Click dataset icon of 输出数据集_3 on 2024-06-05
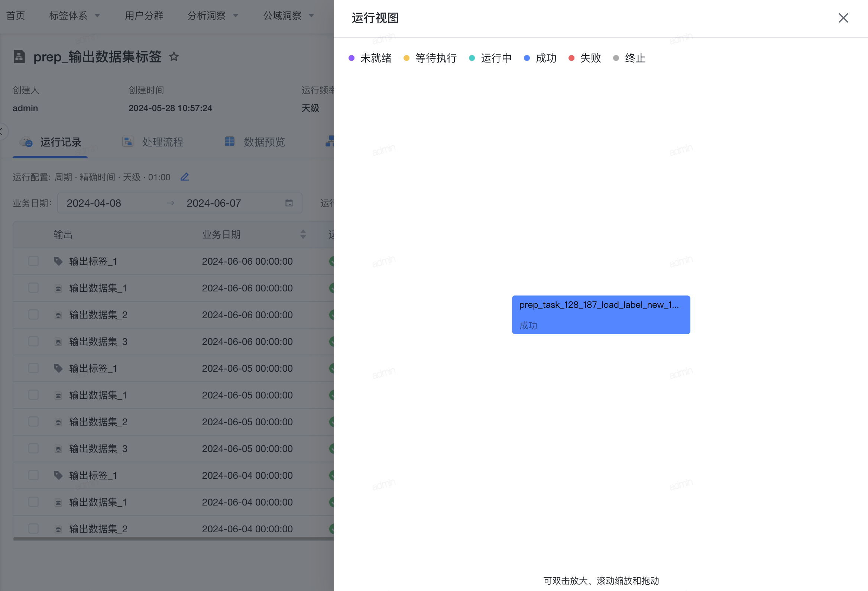This screenshot has height=591, width=868. click(x=58, y=449)
